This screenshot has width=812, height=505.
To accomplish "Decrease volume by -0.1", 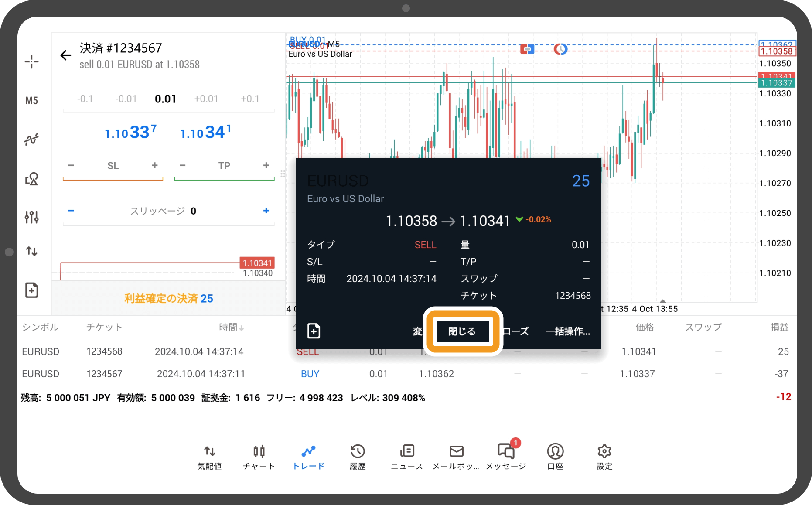I will click(85, 99).
